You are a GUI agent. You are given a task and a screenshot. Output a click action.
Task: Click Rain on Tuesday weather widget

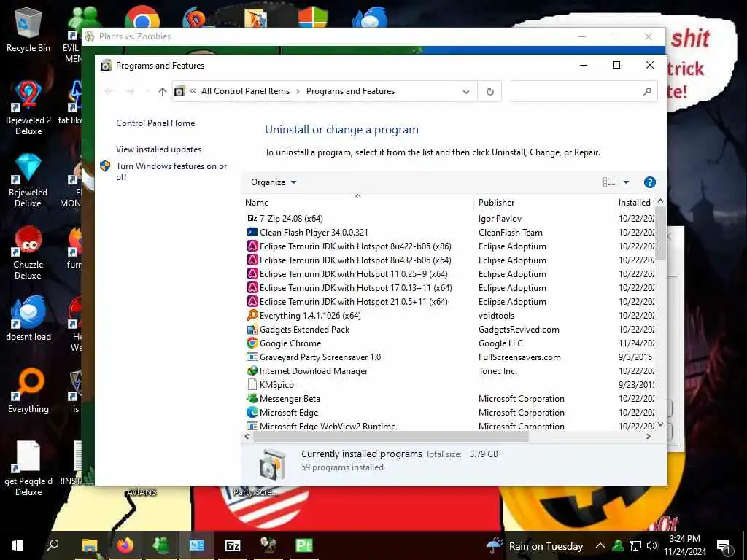tap(535, 545)
